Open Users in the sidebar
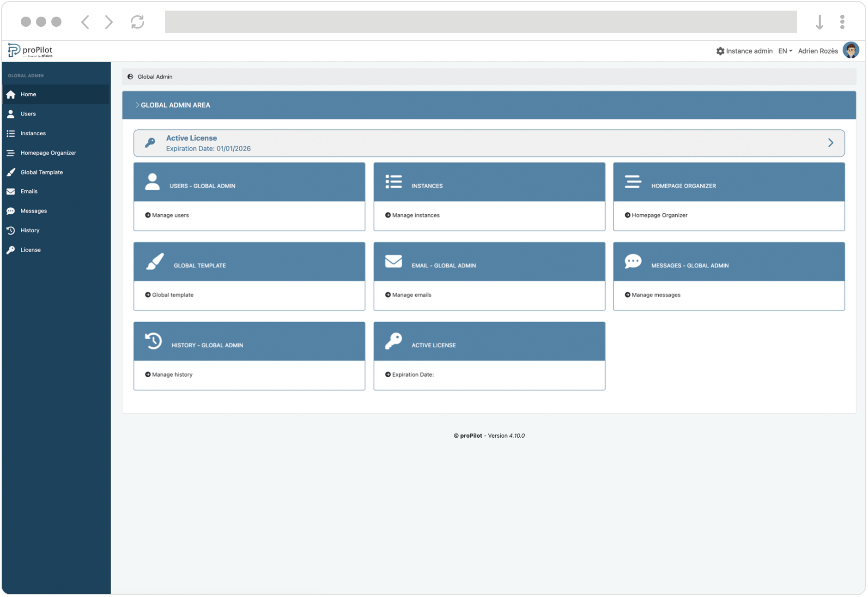The image size is (868, 597). pyautogui.click(x=28, y=114)
